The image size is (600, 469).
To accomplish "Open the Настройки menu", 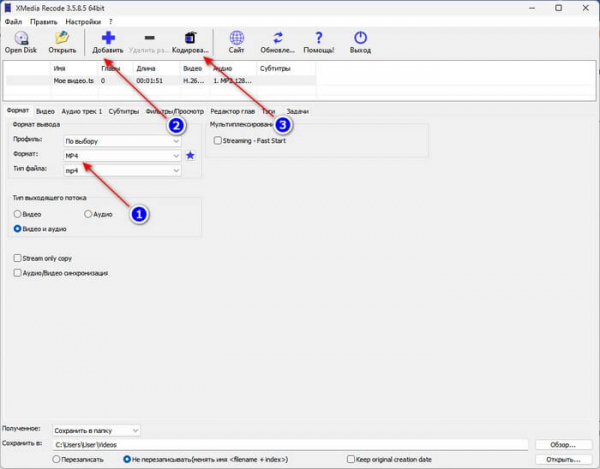I will (x=83, y=22).
